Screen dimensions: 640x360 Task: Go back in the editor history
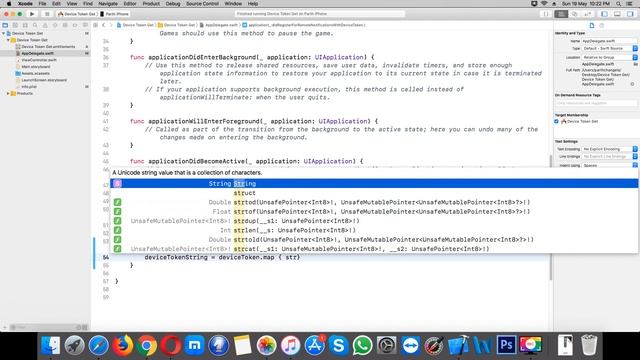(x=104, y=25)
